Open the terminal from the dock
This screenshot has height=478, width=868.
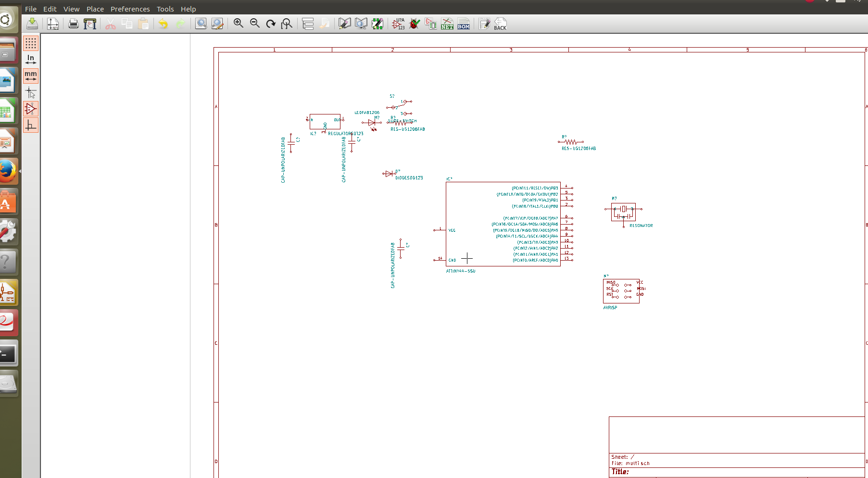(x=8, y=354)
